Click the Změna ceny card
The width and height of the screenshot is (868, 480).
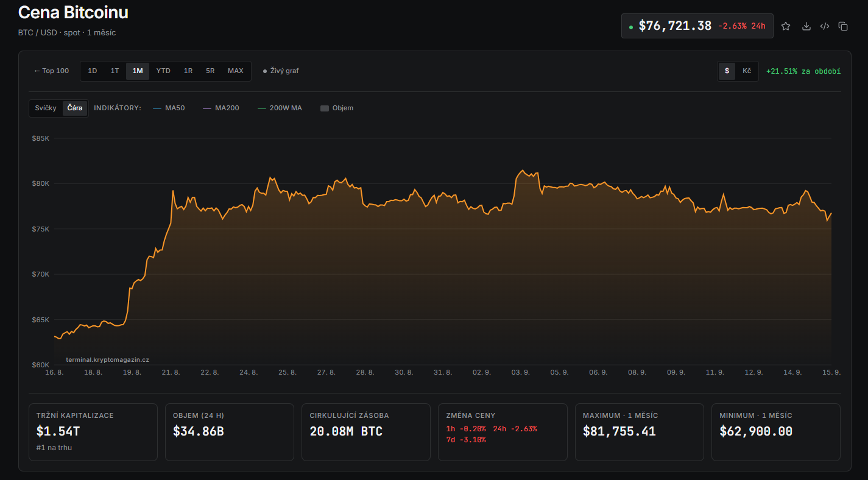click(503, 432)
